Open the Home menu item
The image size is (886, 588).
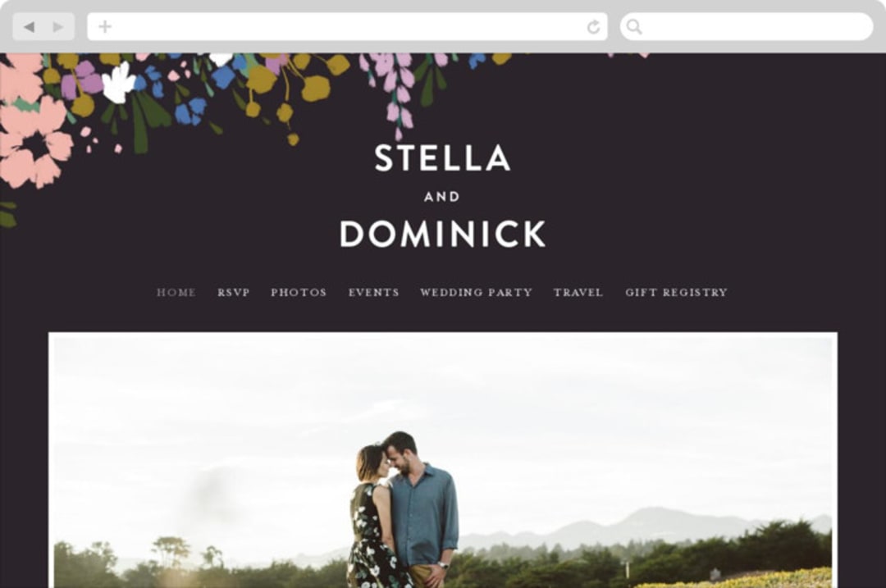[x=176, y=293]
